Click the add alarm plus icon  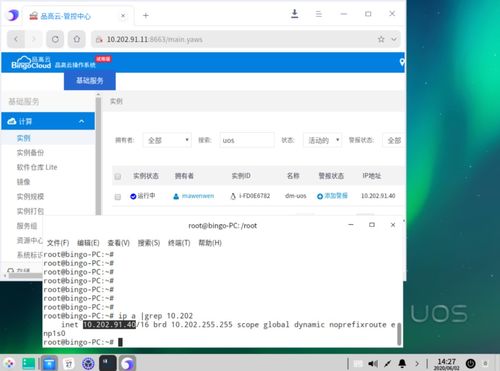(x=320, y=196)
